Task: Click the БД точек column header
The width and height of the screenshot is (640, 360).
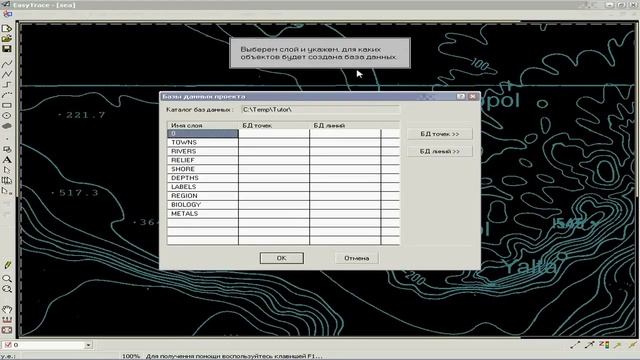Action: coord(274,125)
